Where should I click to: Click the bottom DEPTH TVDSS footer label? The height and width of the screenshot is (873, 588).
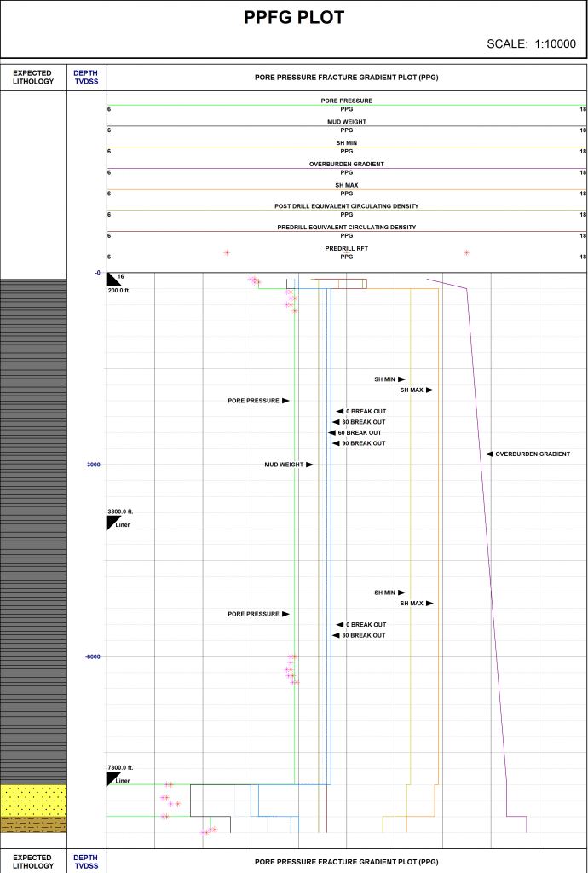[86, 861]
